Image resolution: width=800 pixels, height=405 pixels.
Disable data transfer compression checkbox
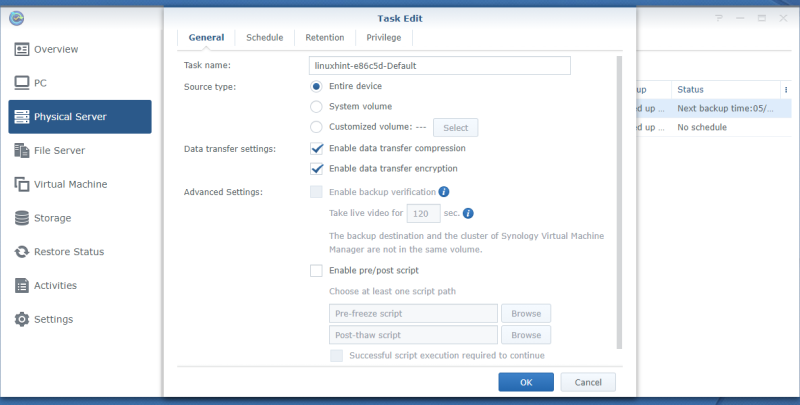click(316, 148)
